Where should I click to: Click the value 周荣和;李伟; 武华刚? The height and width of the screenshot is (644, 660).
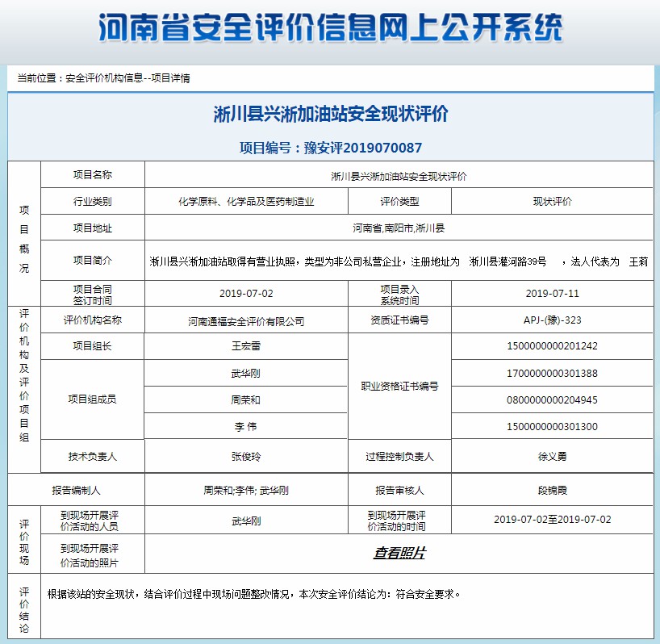pyautogui.click(x=246, y=491)
